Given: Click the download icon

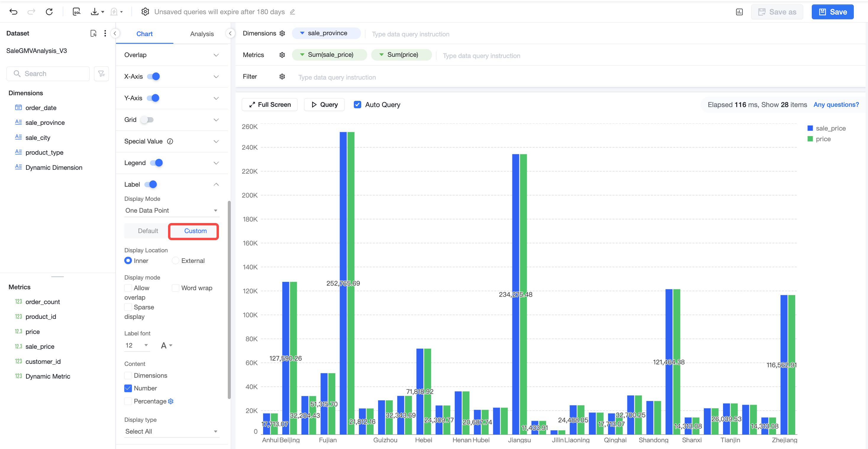Looking at the screenshot, I should [95, 12].
